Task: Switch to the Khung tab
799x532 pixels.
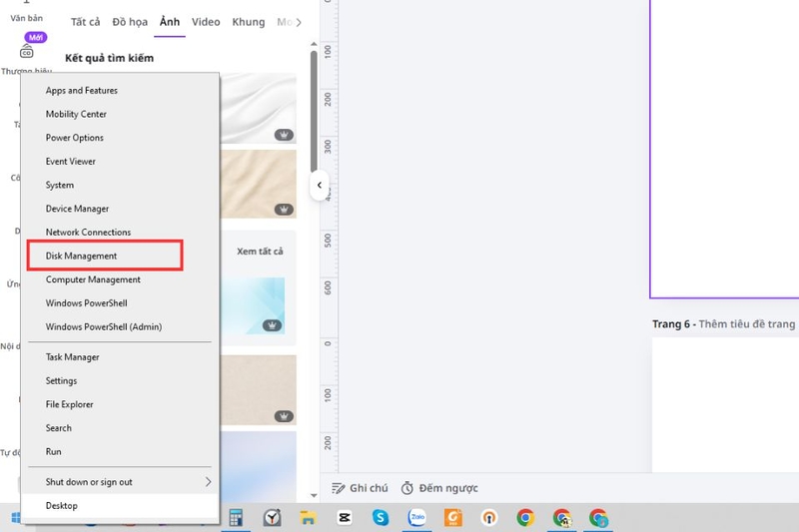Action: [x=249, y=22]
